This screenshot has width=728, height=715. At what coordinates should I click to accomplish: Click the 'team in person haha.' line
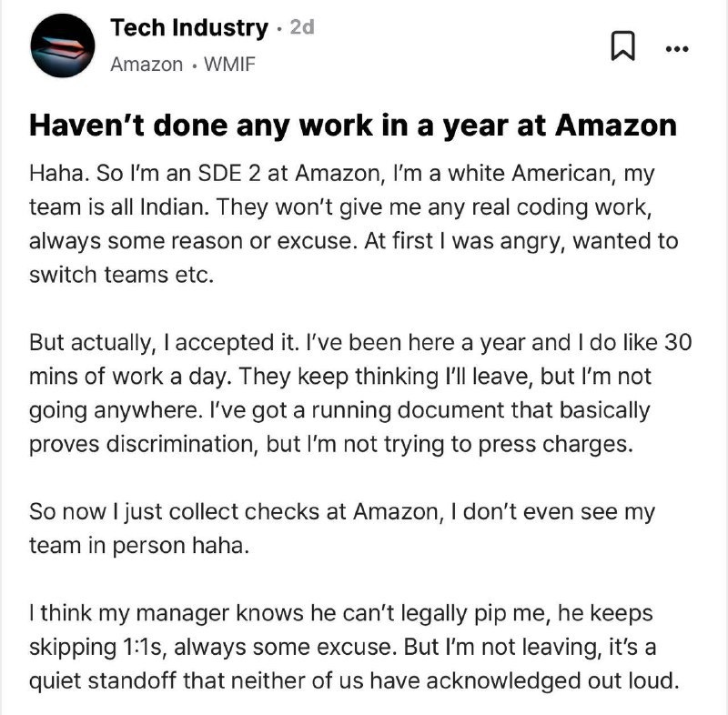139,546
